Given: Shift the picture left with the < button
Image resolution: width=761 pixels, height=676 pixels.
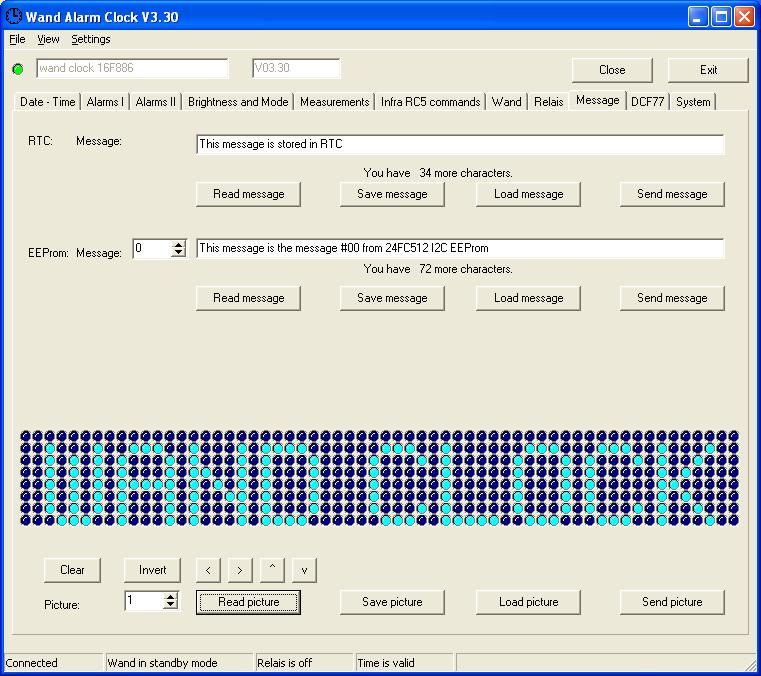Looking at the screenshot, I should pyautogui.click(x=208, y=570).
